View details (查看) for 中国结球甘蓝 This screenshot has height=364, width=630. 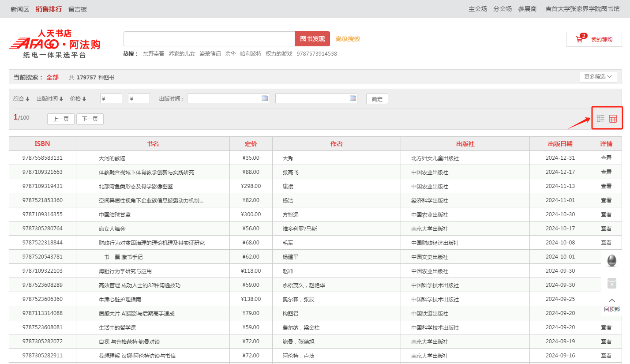point(606,214)
